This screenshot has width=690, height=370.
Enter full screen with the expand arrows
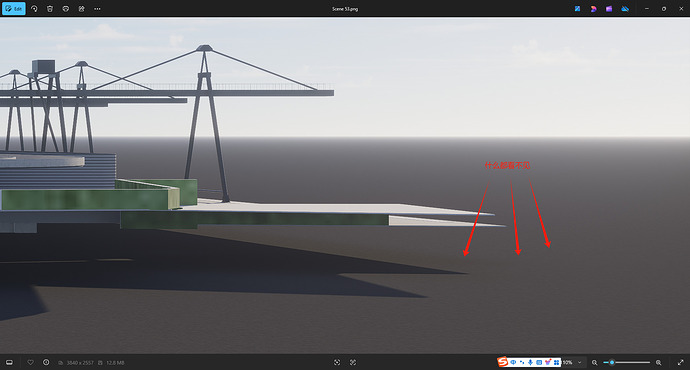click(680, 363)
